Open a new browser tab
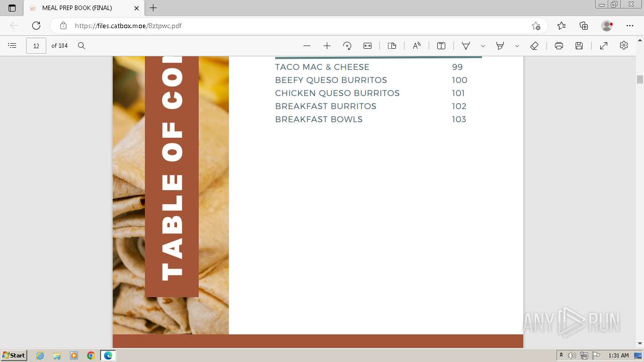This screenshot has height=362, width=644. click(153, 8)
